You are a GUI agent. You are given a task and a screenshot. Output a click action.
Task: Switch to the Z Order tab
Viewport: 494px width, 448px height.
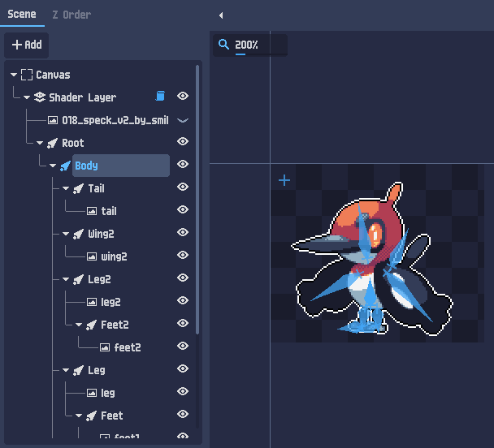tap(71, 15)
